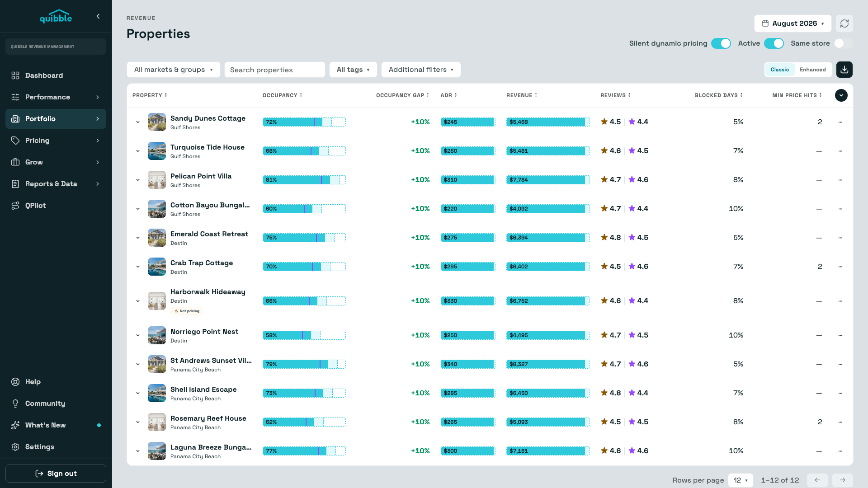Expand the Norriego Point Nest row
The width and height of the screenshot is (868, 488).
pyautogui.click(x=138, y=335)
